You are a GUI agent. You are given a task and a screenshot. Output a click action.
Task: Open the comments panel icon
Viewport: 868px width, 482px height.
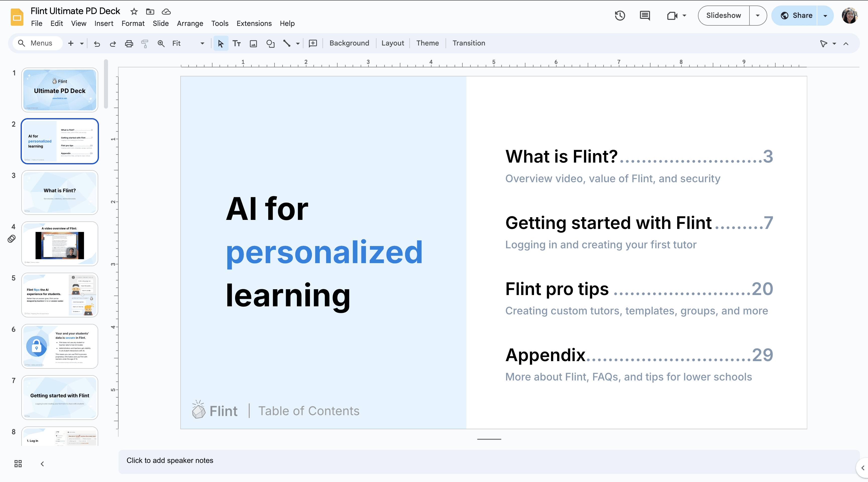(x=645, y=16)
